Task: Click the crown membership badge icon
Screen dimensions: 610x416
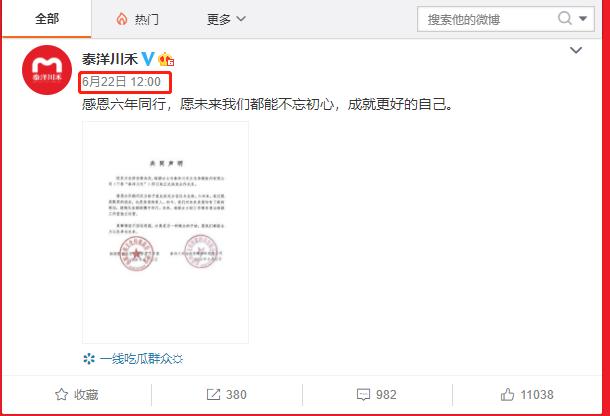Action: [x=166, y=59]
